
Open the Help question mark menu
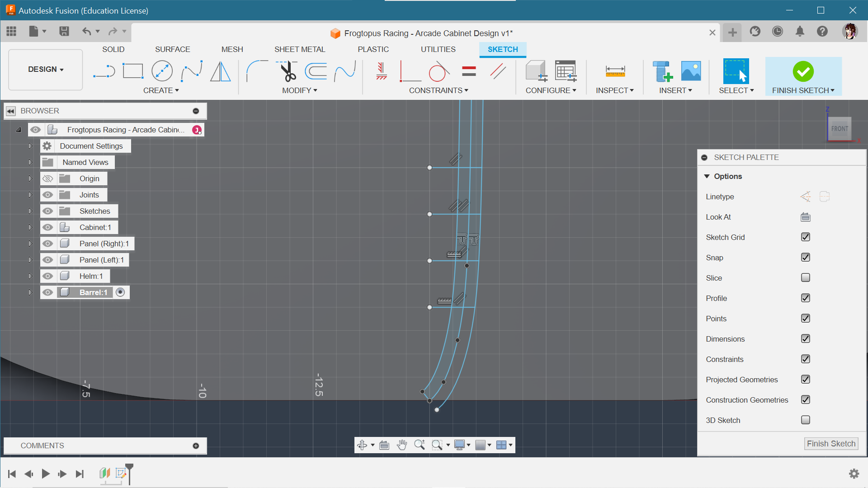[822, 31]
